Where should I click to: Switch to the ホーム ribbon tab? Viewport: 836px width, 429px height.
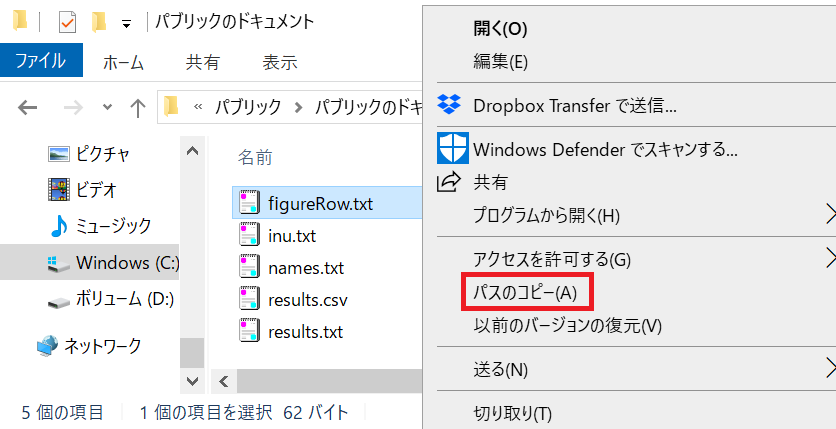(123, 62)
